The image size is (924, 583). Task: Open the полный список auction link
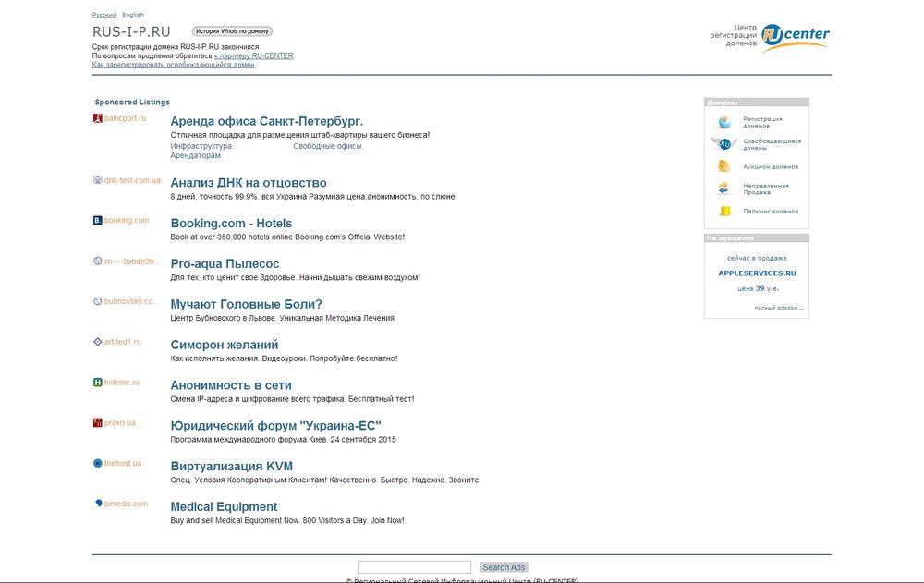pyautogui.click(x=779, y=308)
